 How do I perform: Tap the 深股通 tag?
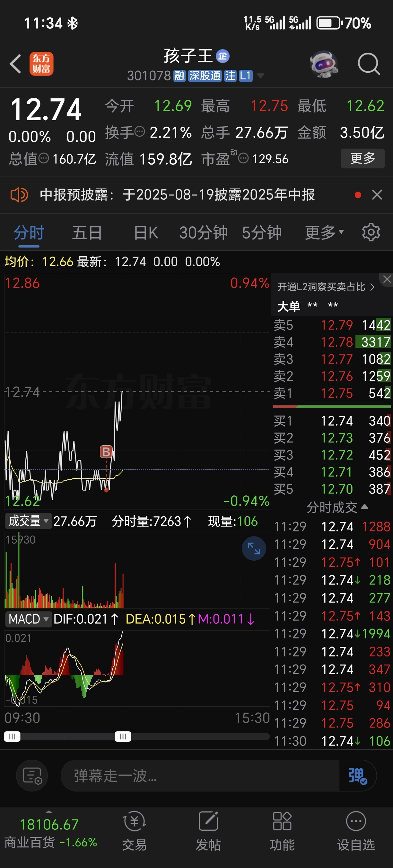[x=205, y=76]
